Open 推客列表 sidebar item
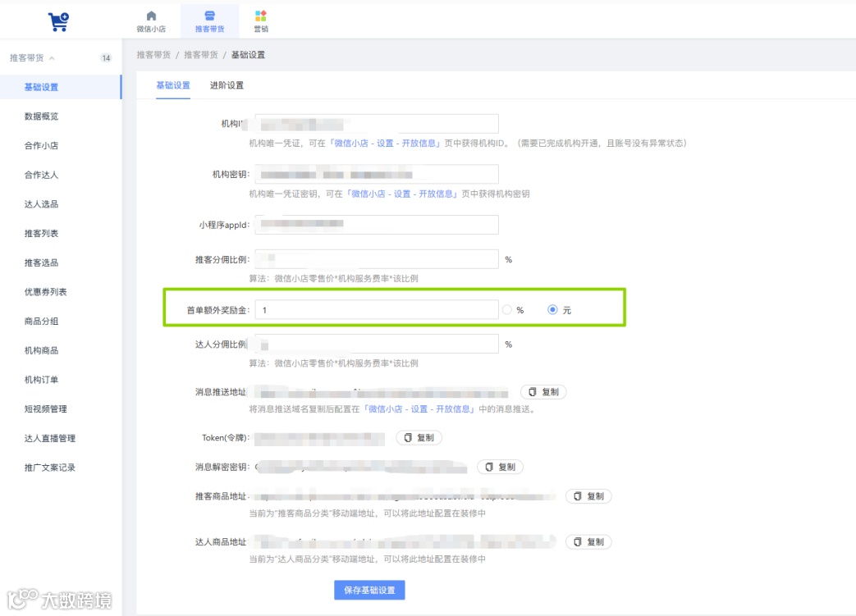This screenshot has height=616, width=856. click(42, 234)
